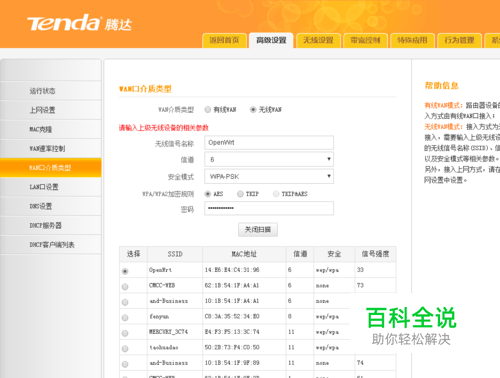Open 上网设置 in the sidebar
Screen dimensions: 500x378
51,110
